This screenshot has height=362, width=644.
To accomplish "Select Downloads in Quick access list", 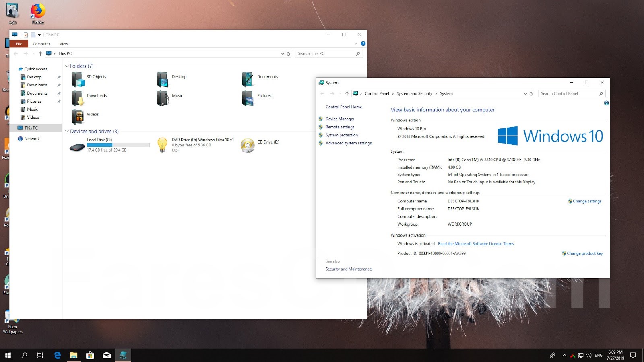I will pyautogui.click(x=37, y=85).
